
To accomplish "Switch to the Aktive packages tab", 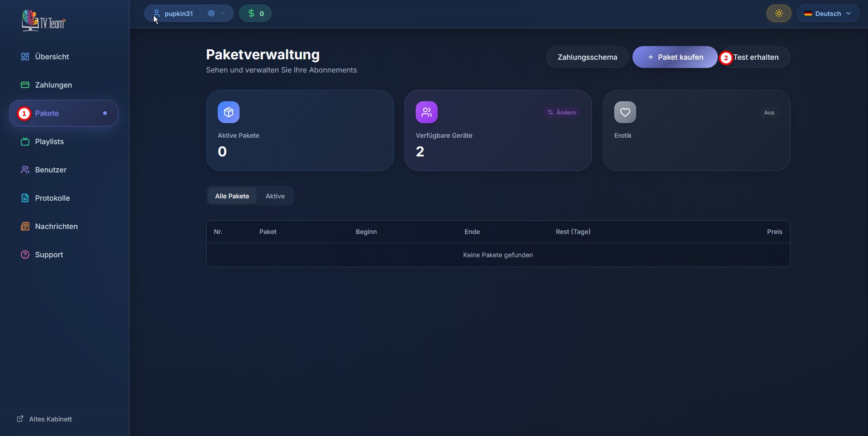I will [275, 196].
